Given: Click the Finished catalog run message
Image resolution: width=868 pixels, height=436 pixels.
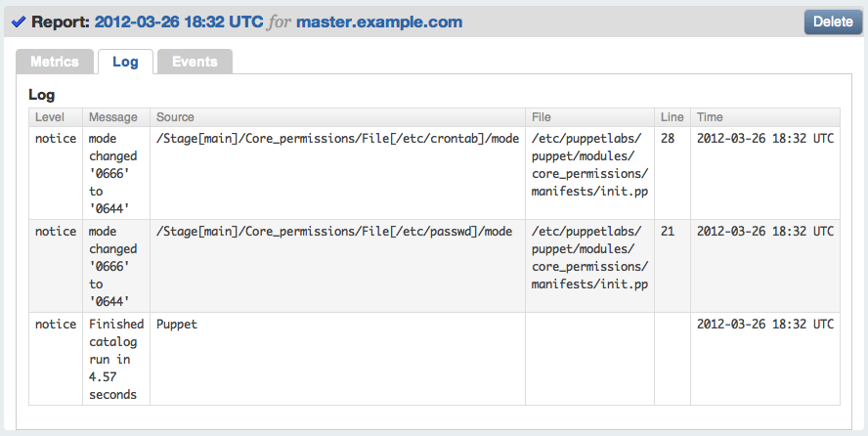Looking at the screenshot, I should tap(115, 359).
